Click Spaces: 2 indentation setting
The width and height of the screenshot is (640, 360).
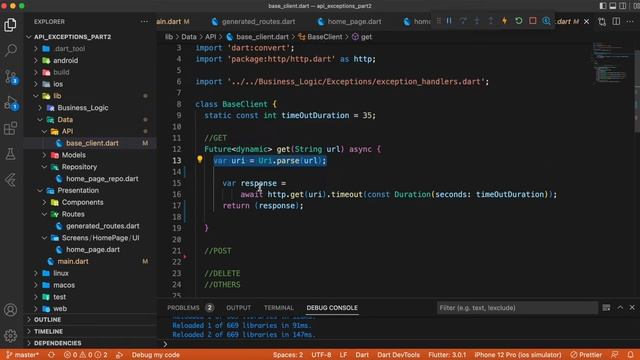pyautogui.click(x=288, y=355)
